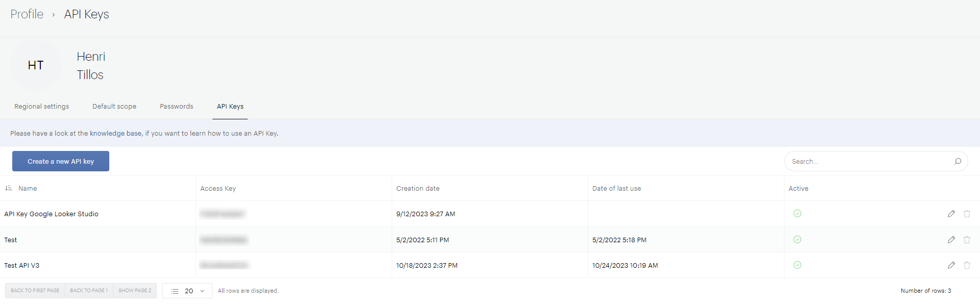Screen dimensions: 980x308
Task: Click into the Search field
Action: pyautogui.click(x=868, y=161)
